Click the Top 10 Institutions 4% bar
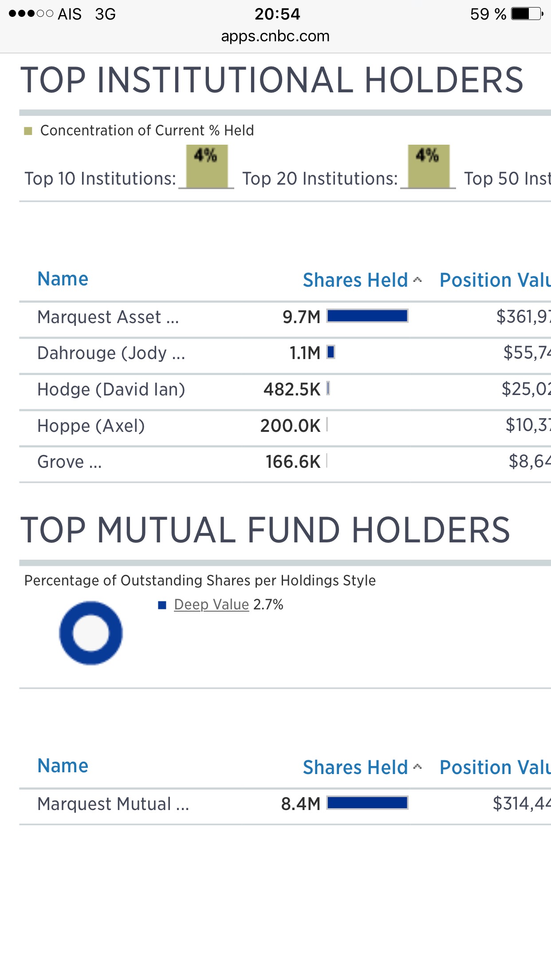 (x=207, y=166)
